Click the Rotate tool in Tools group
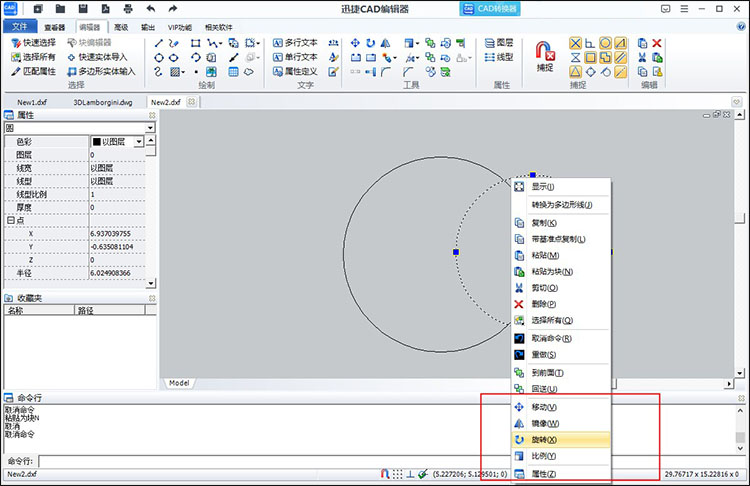 pos(370,43)
